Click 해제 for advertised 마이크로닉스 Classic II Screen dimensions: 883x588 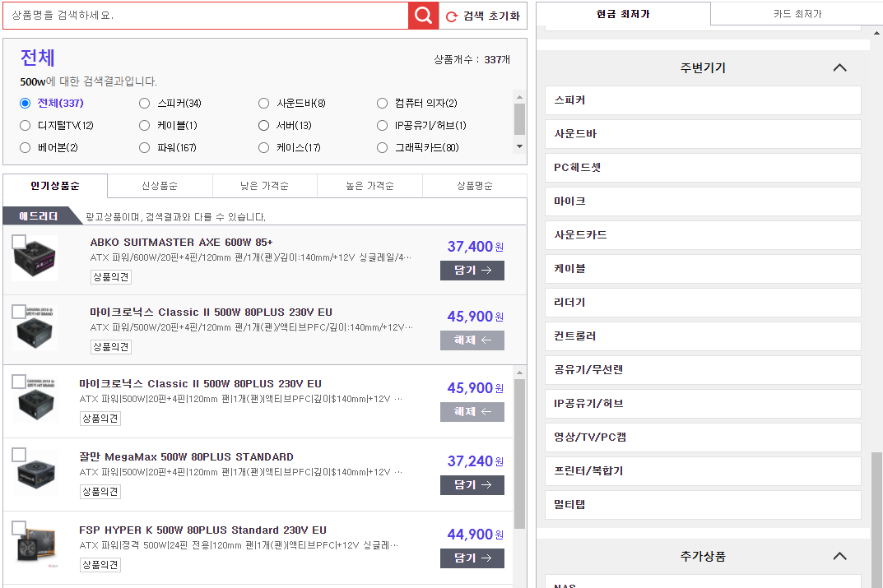tap(472, 340)
